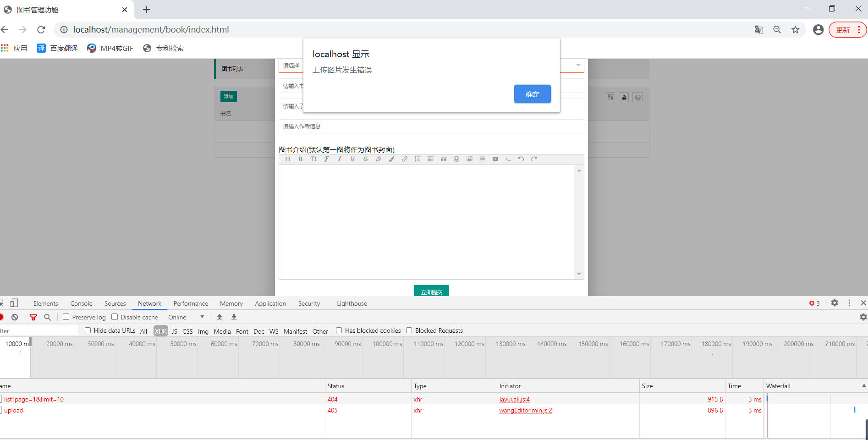Open the wangEditor.min.js:2 initiator link
868x440 pixels.
tap(526, 410)
